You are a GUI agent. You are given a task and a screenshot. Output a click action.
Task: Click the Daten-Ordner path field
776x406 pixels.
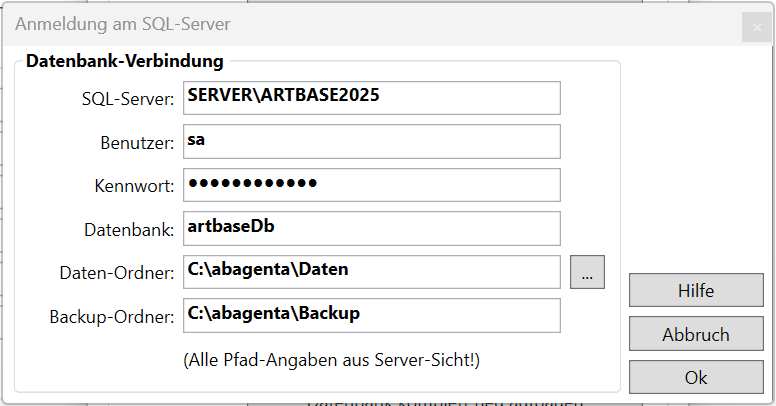pyautogui.click(x=372, y=272)
